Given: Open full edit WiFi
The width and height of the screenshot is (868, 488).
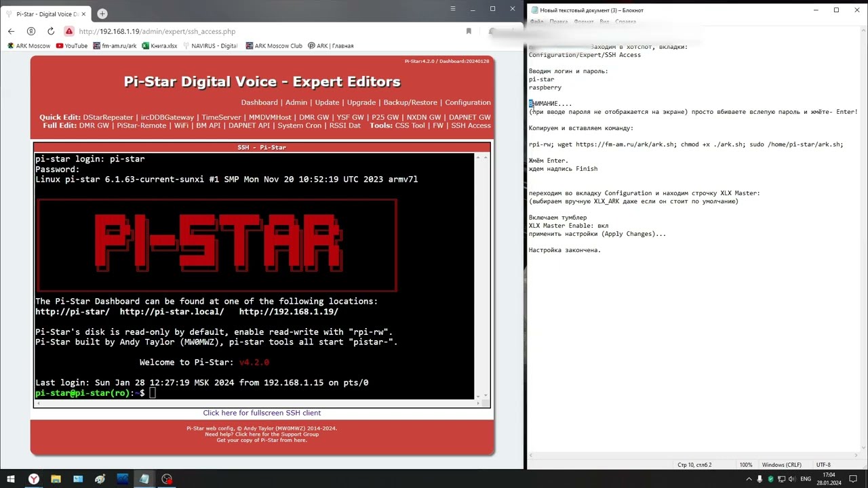Looking at the screenshot, I should point(181,125).
